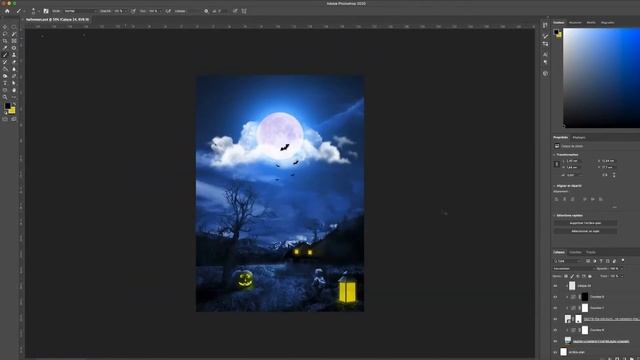Select the Shape tool

(x=5, y=90)
